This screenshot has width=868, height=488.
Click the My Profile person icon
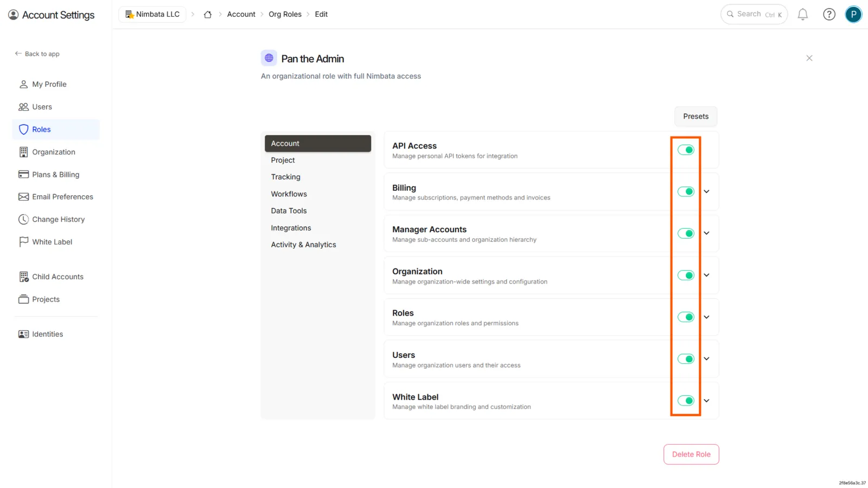23,85
